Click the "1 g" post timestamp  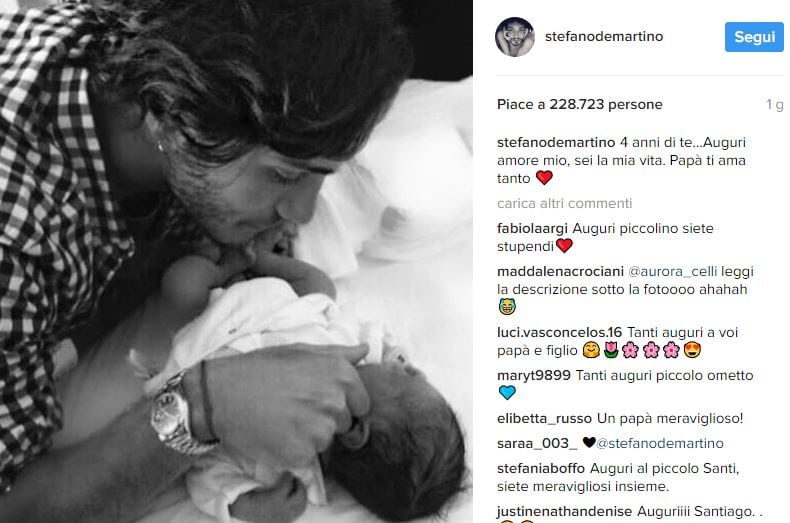774,104
